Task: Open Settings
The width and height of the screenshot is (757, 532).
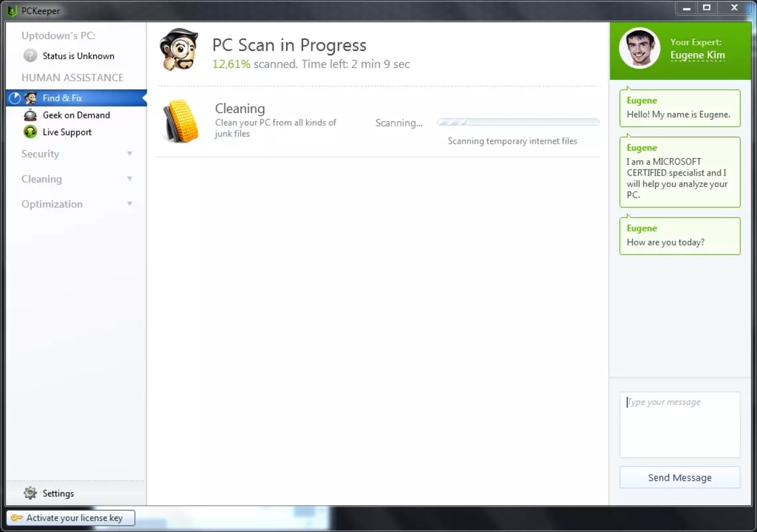Action: (x=58, y=493)
